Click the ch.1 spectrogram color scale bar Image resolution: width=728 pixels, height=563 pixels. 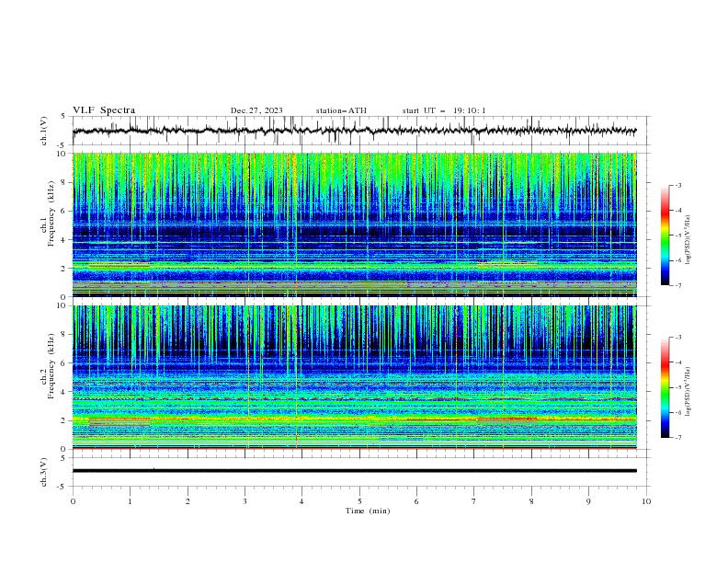click(665, 236)
